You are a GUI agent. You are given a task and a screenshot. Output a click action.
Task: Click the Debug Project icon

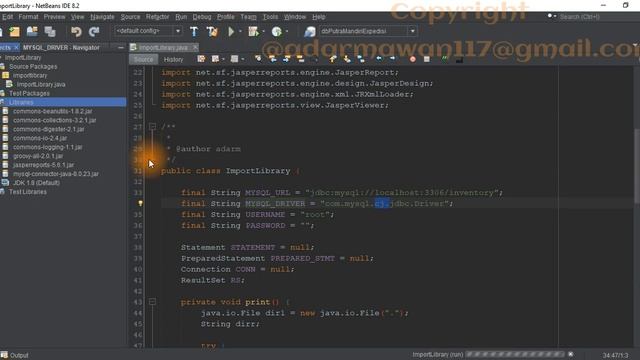coord(253,31)
